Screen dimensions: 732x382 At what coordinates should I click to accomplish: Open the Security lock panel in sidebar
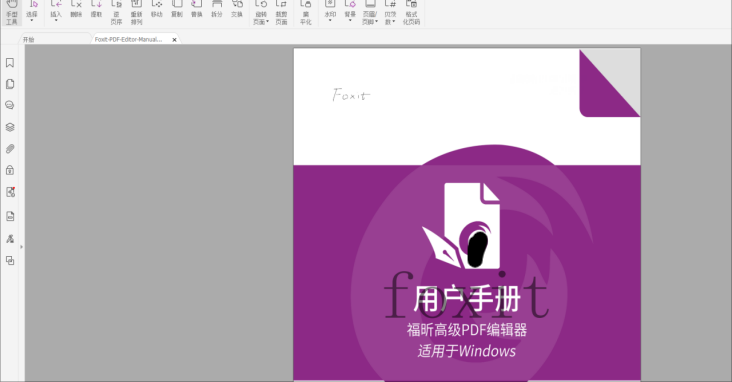[x=10, y=170]
